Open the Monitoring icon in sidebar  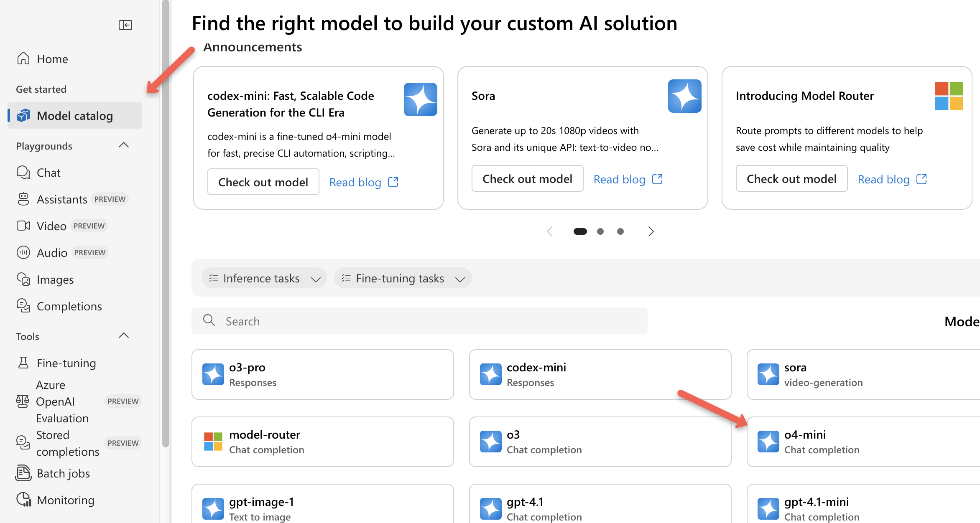pos(23,500)
